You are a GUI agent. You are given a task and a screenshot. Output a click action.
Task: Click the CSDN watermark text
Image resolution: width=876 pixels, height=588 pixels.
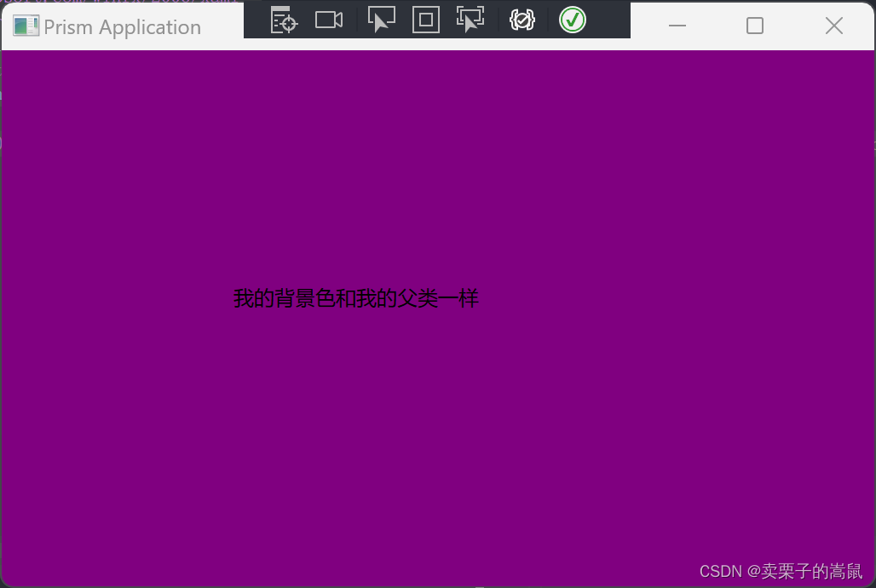coord(781,571)
